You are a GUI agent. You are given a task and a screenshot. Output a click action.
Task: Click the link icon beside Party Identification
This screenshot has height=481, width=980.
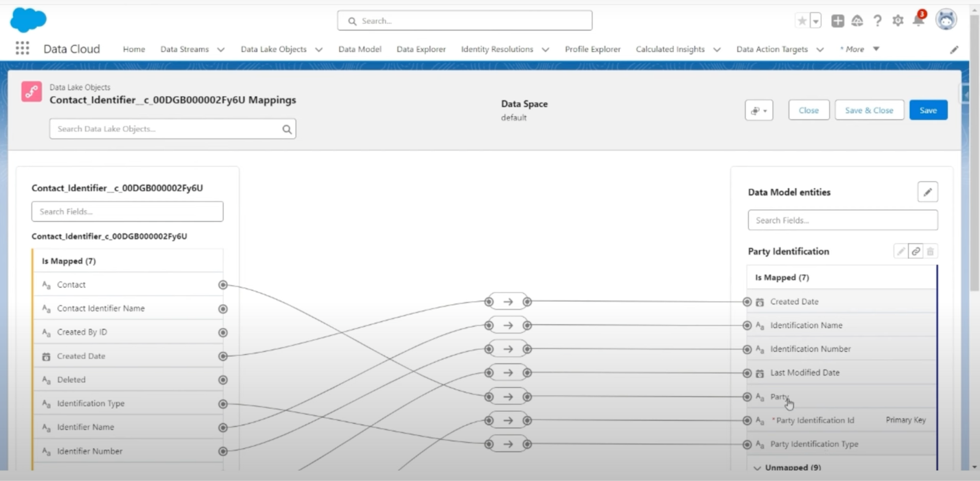pos(916,252)
